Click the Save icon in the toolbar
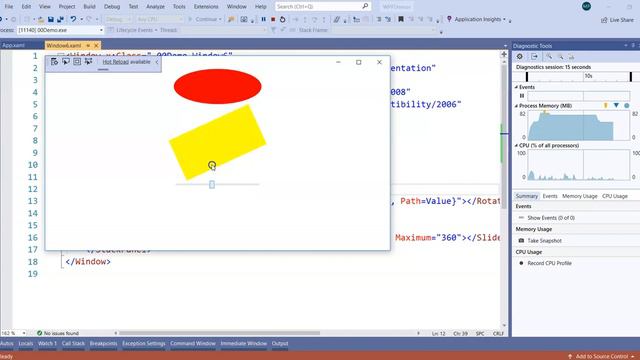Viewport: 640px width, 360px height. coord(51,19)
